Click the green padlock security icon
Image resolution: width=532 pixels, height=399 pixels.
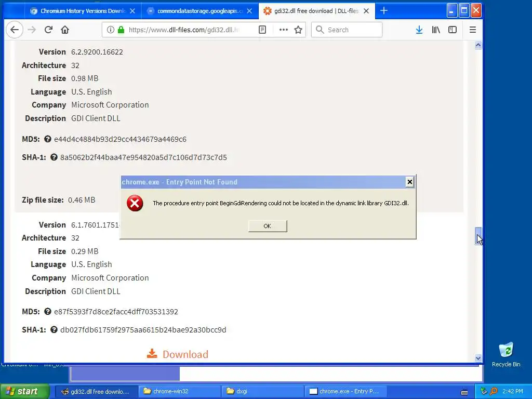tap(121, 30)
